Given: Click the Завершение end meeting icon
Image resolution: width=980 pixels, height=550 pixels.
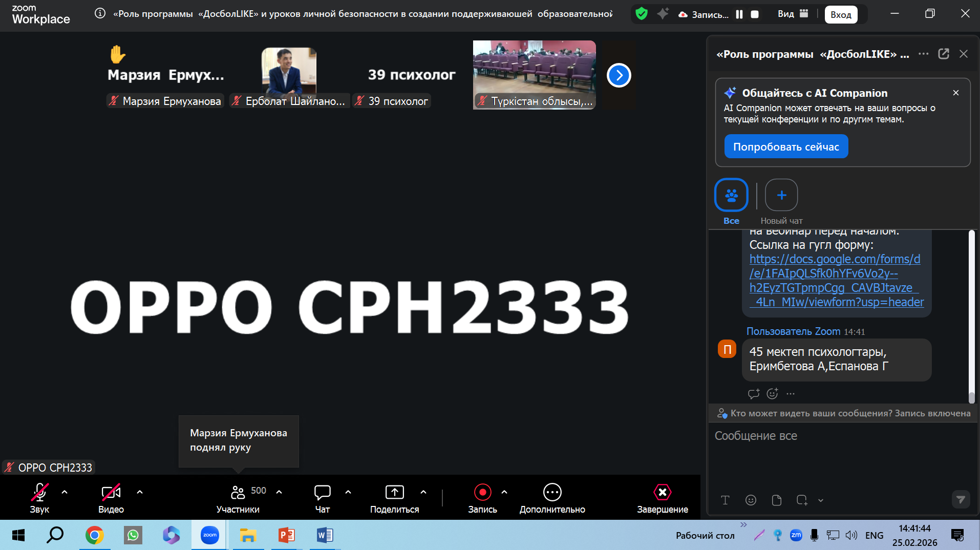Looking at the screenshot, I should (x=662, y=493).
